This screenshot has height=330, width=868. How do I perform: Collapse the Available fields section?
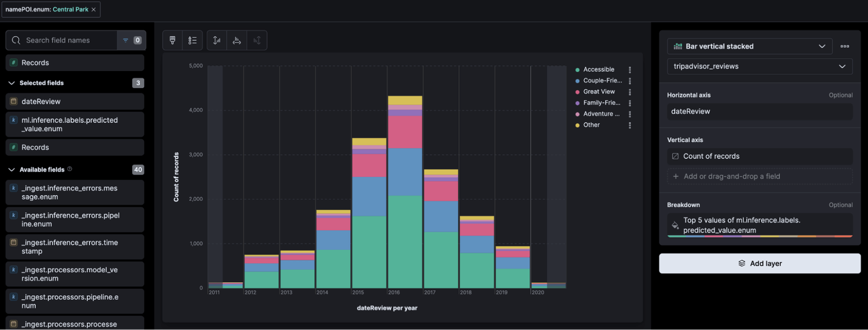click(x=11, y=170)
